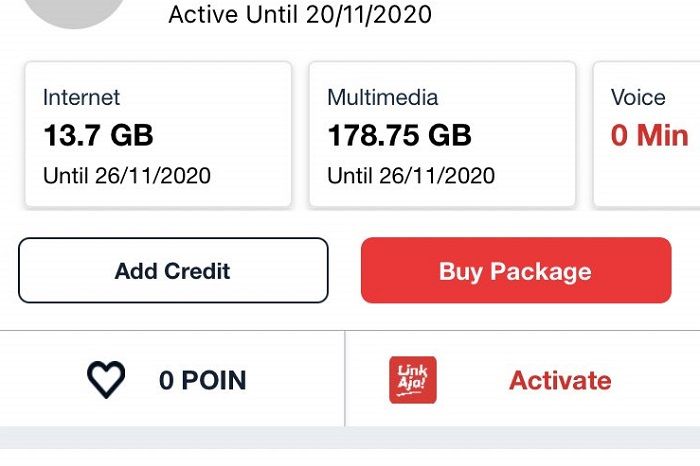Open the Multimedia quota card

click(x=442, y=134)
